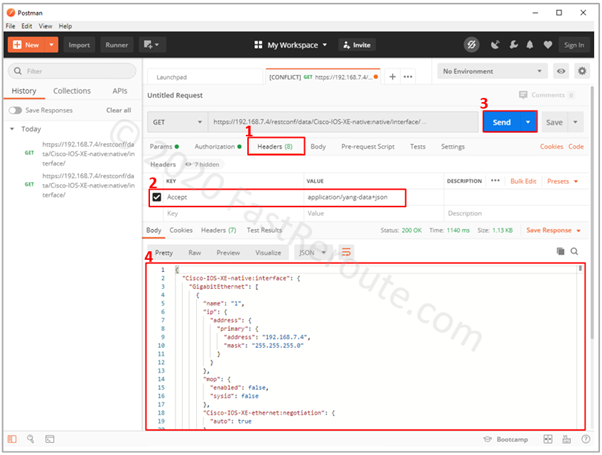Image resolution: width=602 pixels, height=455 pixels.
Task: Click the Invite button
Action: click(357, 45)
